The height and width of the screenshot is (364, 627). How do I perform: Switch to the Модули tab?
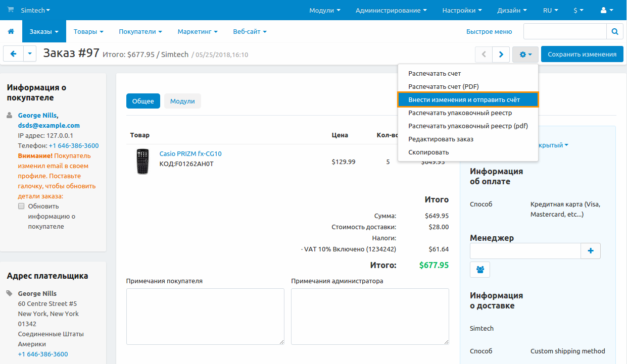(x=182, y=101)
